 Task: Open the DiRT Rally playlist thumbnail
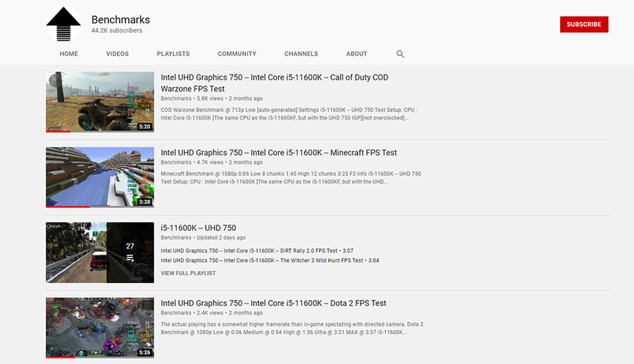tap(100, 253)
